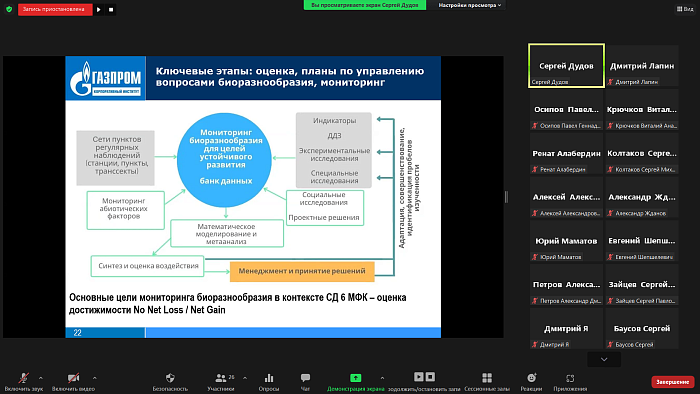The image size is (700, 394).
Task: Expand screen share options arrow
Action: 382,378
